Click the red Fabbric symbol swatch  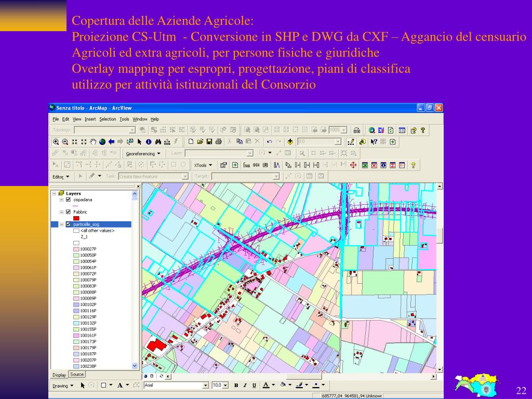pos(76,218)
